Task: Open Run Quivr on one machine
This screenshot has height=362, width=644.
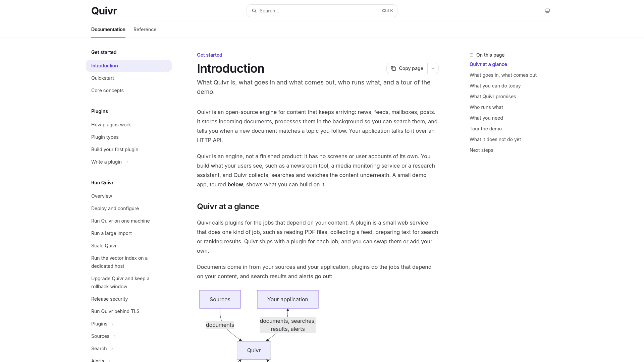Action: click(x=129, y=221)
